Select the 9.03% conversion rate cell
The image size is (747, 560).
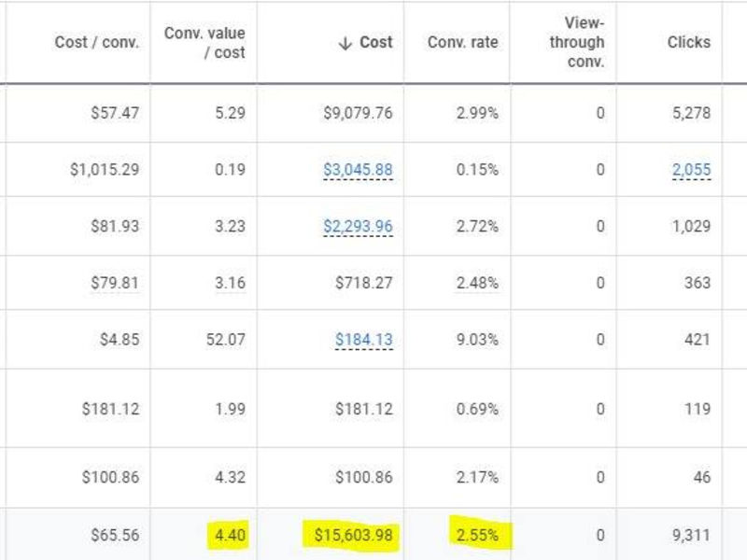pyautogui.click(x=477, y=340)
